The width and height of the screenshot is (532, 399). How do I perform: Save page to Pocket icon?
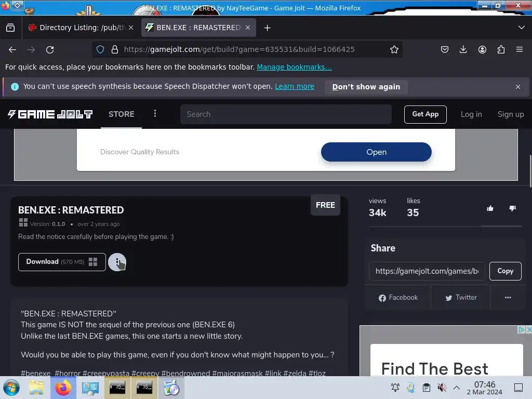pyautogui.click(x=445, y=49)
